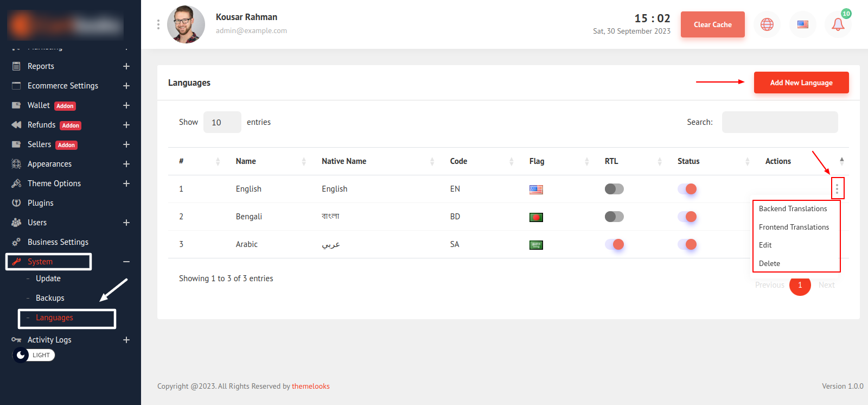
Task: Click the US flag language selector
Action: pos(802,24)
